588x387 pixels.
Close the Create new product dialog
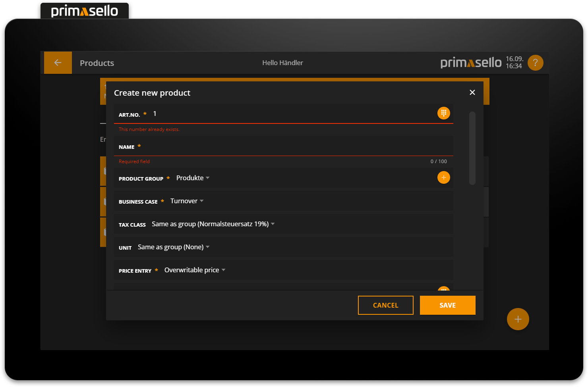[472, 92]
